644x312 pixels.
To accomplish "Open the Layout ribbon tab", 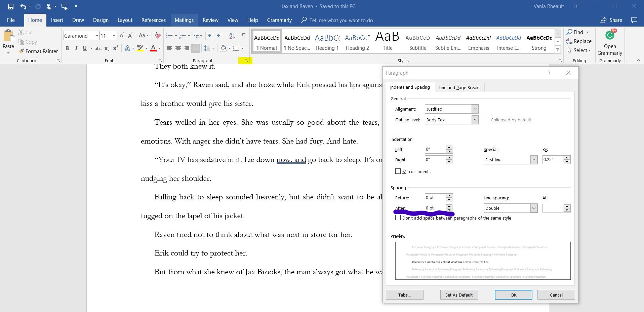I will 125,20.
